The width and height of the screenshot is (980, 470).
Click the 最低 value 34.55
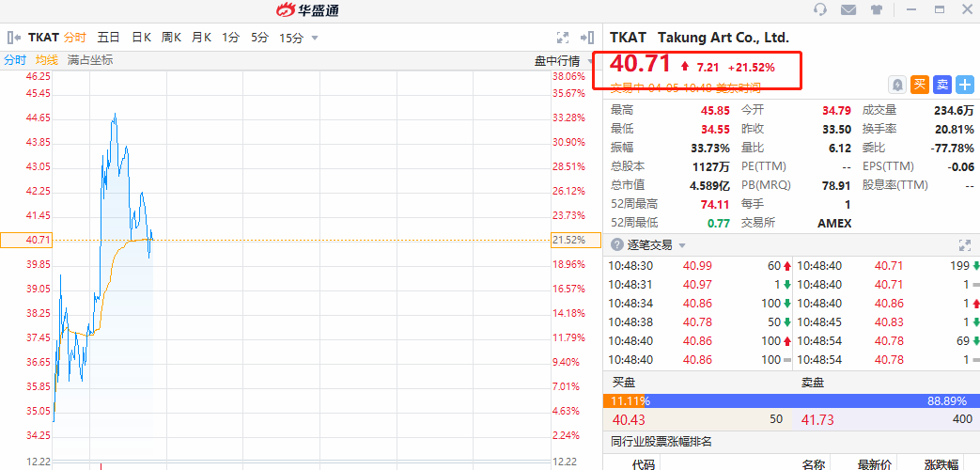[x=715, y=130]
